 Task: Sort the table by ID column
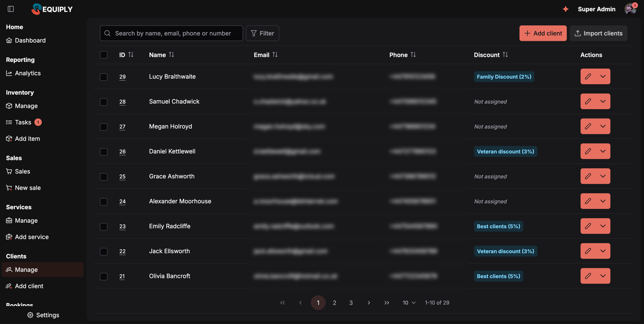[x=131, y=55]
